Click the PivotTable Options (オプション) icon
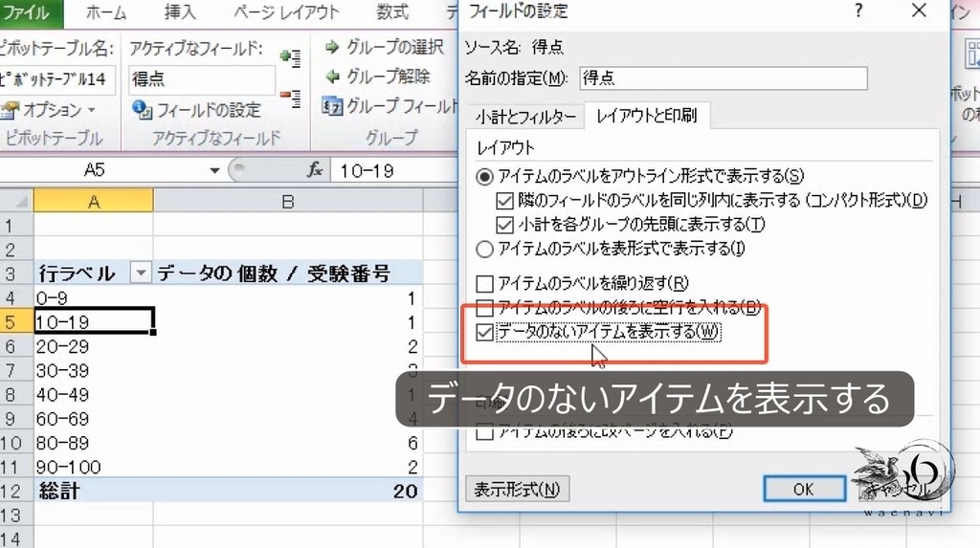Viewport: 980px width, 548px height. pos(10,111)
